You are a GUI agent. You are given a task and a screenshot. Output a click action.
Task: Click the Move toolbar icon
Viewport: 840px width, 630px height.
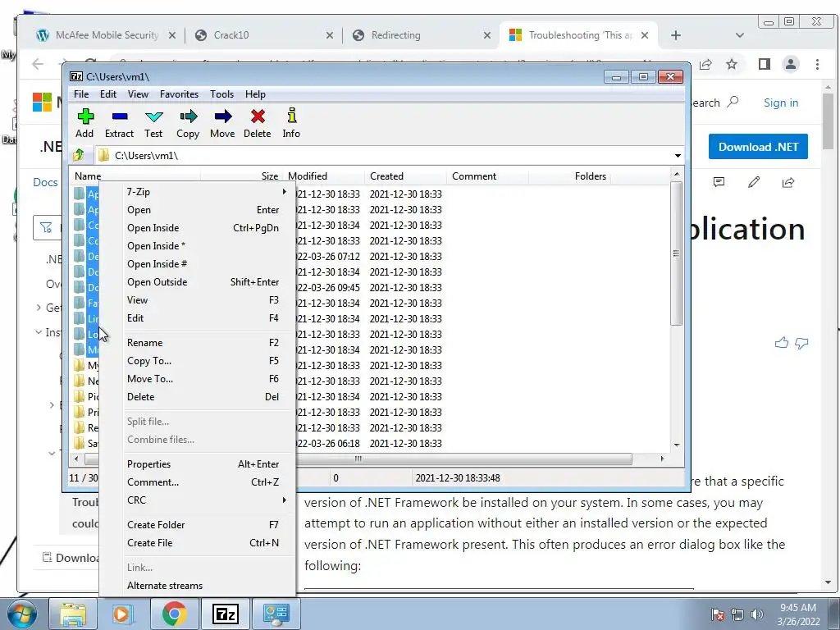[x=222, y=123]
